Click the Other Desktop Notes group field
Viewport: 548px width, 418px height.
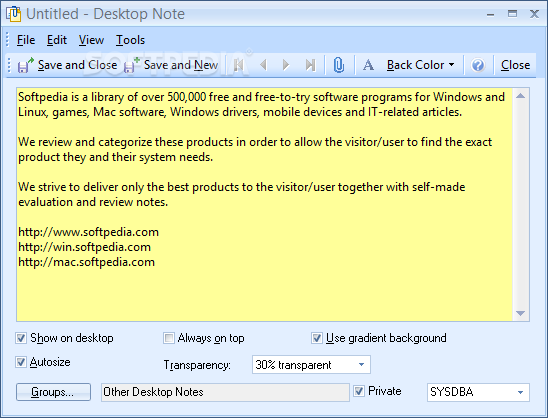225,392
